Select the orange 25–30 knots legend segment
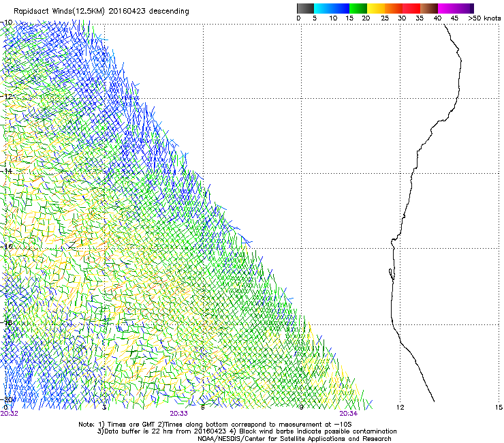Screen dimensions: 504x443 [x=394, y=8]
